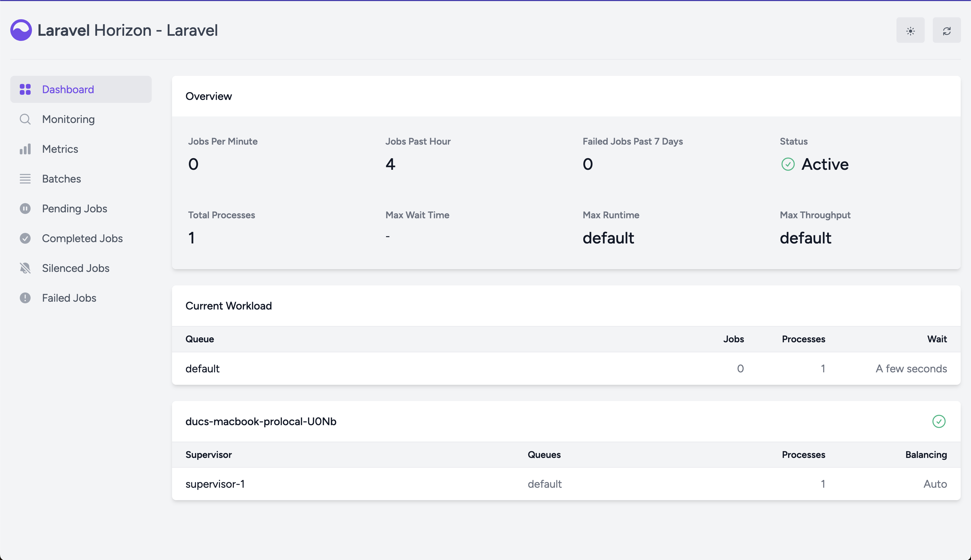Click the 'supervisor-1' row name

click(215, 484)
